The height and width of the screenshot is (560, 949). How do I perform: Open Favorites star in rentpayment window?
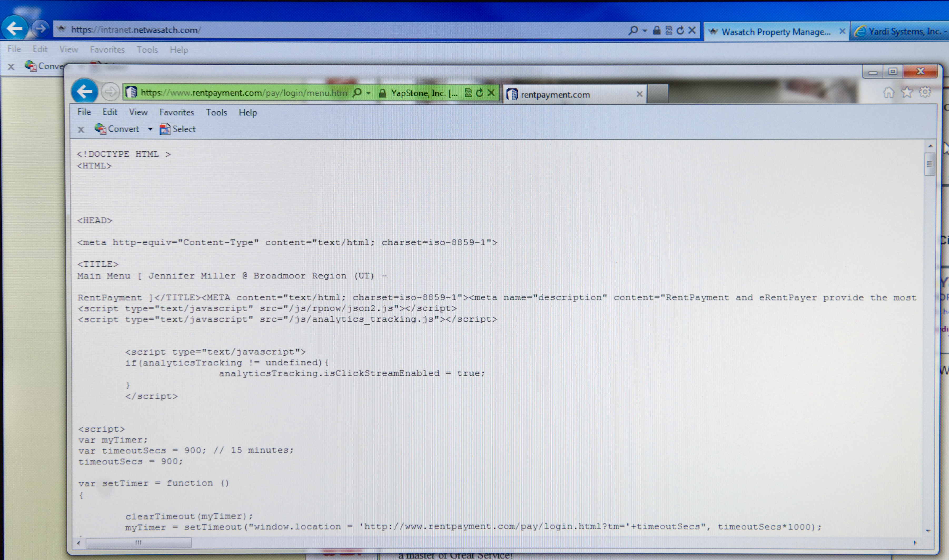pyautogui.click(x=907, y=92)
